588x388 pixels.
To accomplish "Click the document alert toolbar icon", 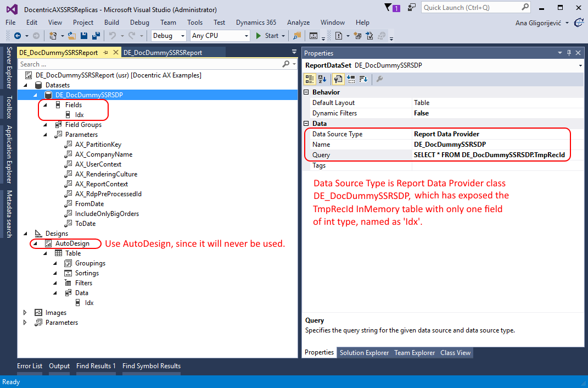I will (x=339, y=36).
